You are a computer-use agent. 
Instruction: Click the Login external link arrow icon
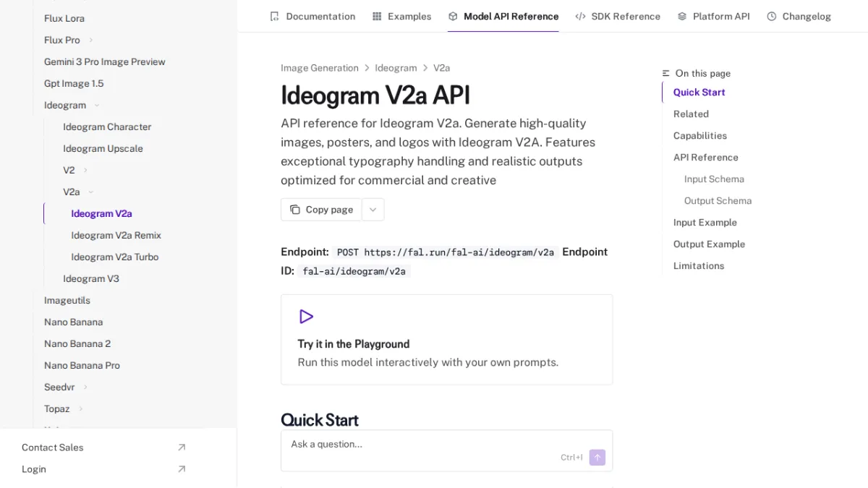(182, 469)
